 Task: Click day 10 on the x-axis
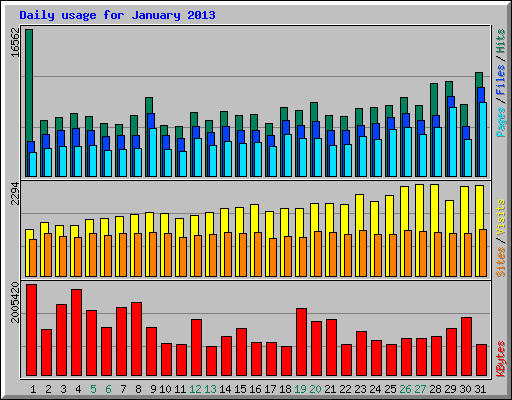click(x=165, y=389)
